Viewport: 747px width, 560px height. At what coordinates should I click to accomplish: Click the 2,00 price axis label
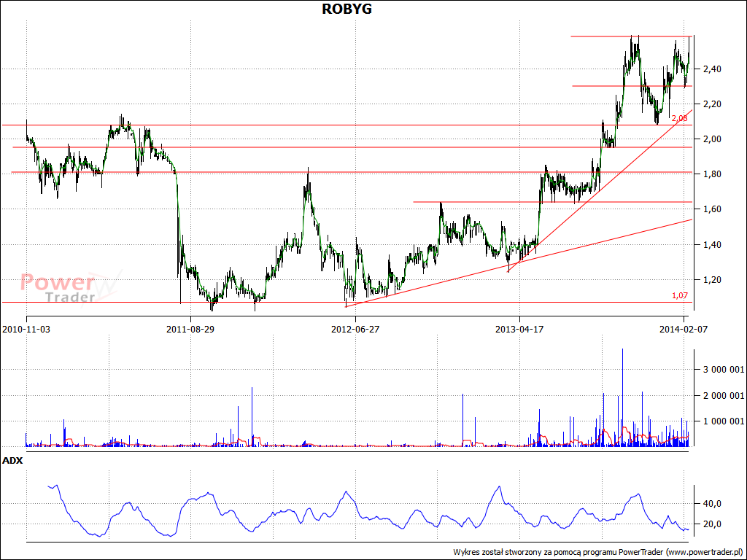(712, 139)
